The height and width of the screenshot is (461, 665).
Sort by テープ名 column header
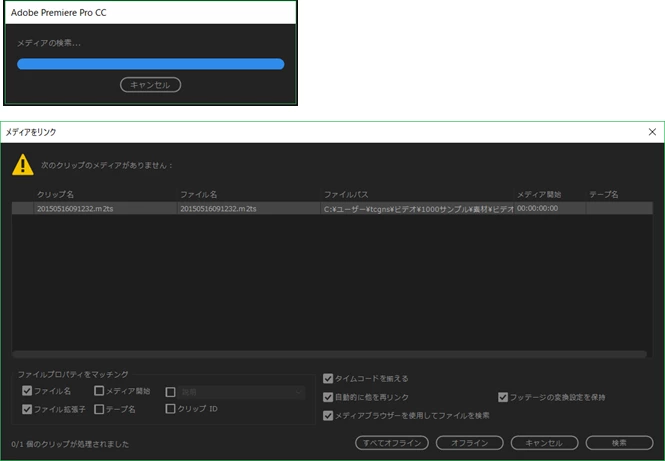(x=604, y=194)
